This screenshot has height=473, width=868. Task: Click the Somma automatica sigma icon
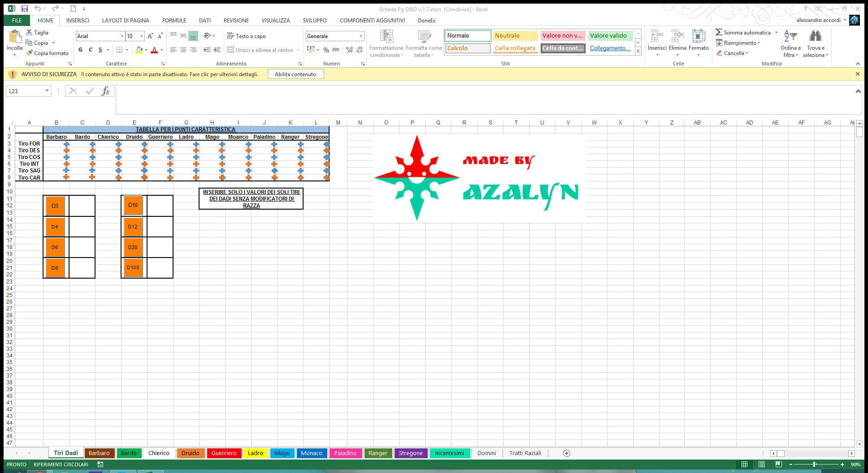point(719,32)
